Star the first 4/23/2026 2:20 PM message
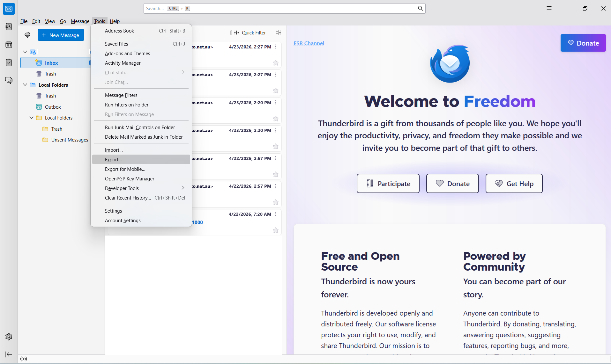 click(x=276, y=119)
